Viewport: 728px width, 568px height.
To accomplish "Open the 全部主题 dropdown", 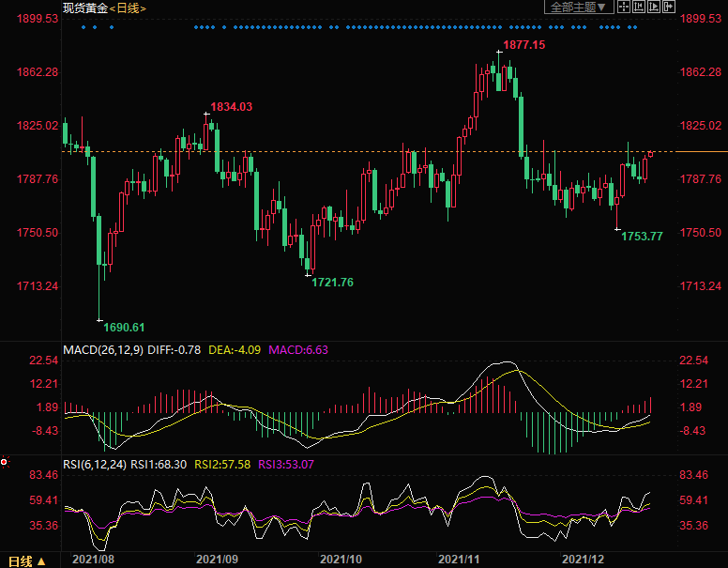I will pos(579,8).
